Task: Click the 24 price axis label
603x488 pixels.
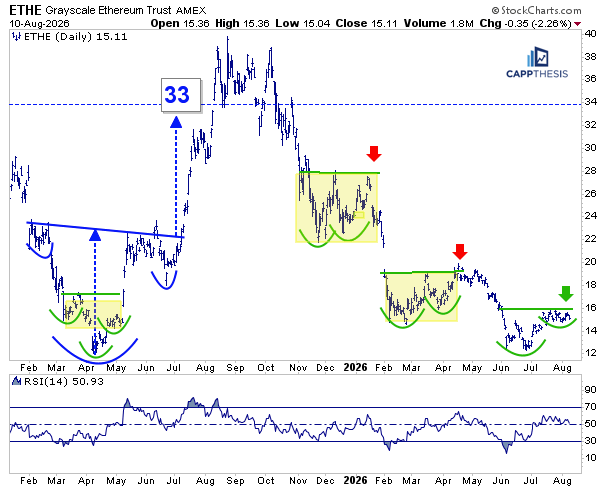Action: pyautogui.click(x=590, y=216)
